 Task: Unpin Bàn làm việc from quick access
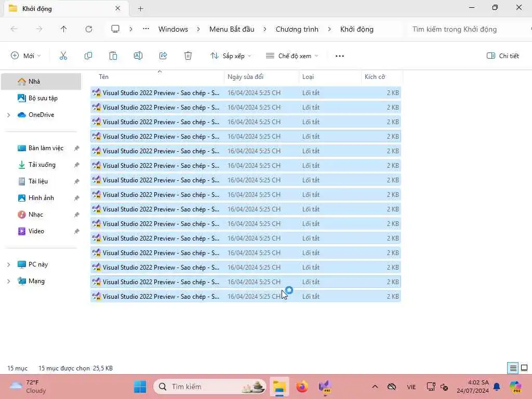click(77, 148)
